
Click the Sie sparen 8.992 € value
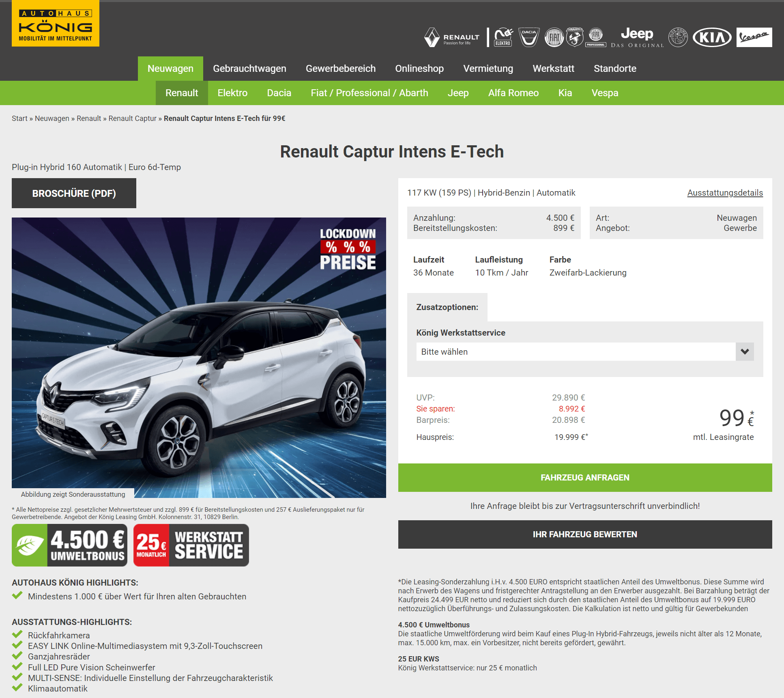pyautogui.click(x=571, y=409)
